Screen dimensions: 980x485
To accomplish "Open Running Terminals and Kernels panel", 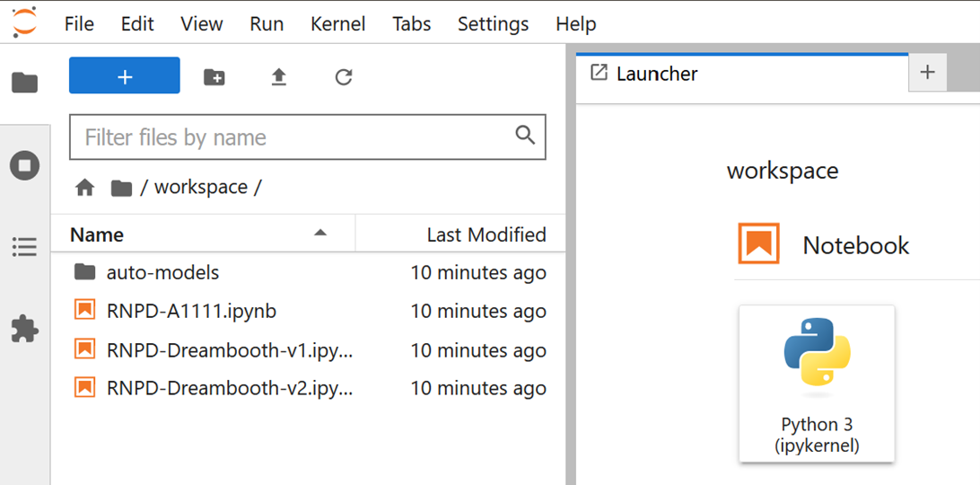I will tap(24, 165).
